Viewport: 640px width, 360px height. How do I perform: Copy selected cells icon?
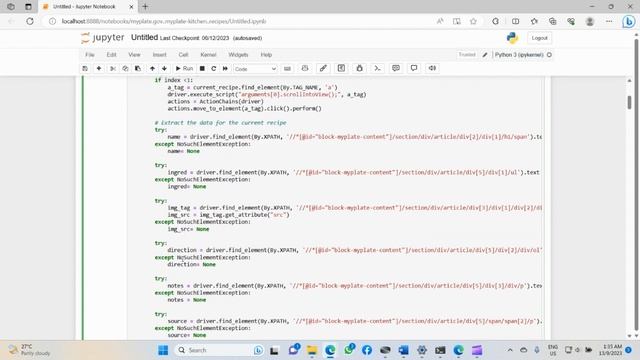125,69
